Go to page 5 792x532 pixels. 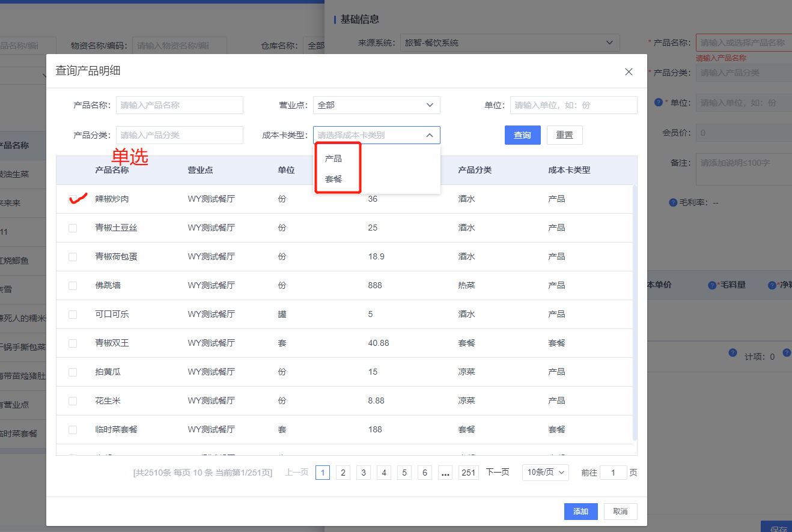pos(404,473)
